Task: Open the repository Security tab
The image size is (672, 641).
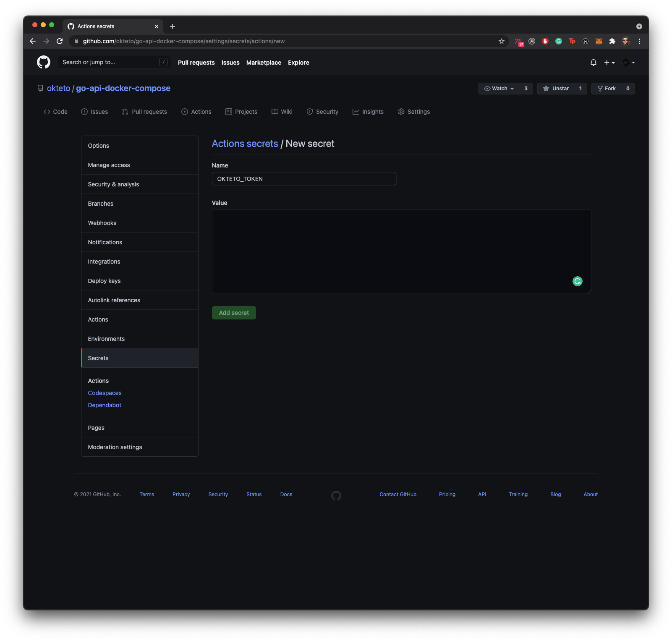Action: pos(322,112)
